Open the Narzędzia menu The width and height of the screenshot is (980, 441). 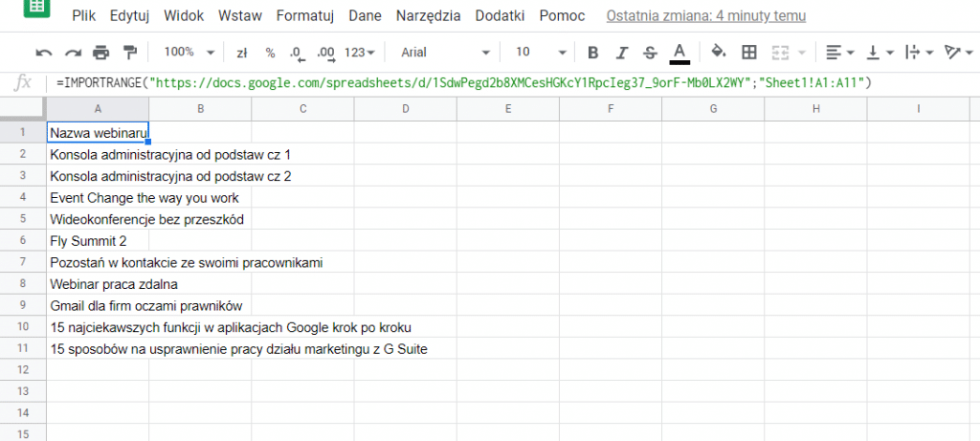pyautogui.click(x=428, y=16)
